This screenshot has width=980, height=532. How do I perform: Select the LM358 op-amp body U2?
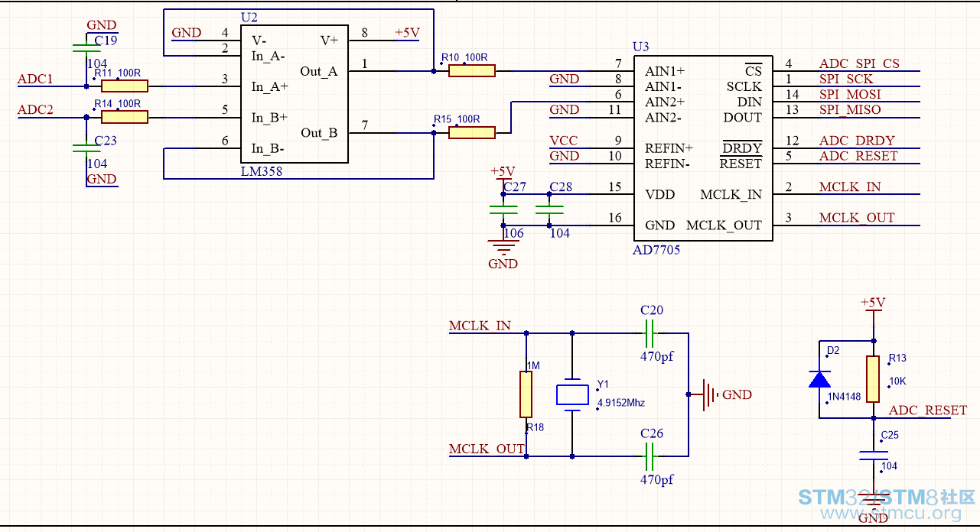pyautogui.click(x=295, y=94)
